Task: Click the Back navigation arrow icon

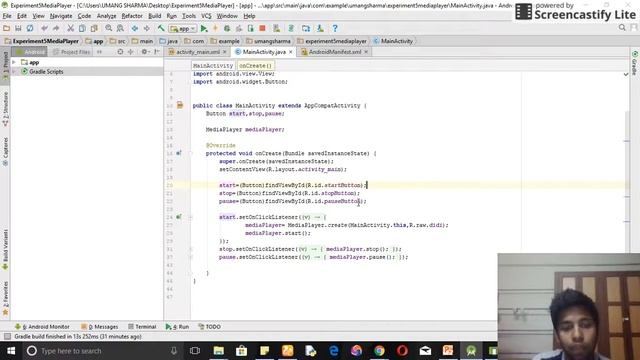Action: (134, 28)
